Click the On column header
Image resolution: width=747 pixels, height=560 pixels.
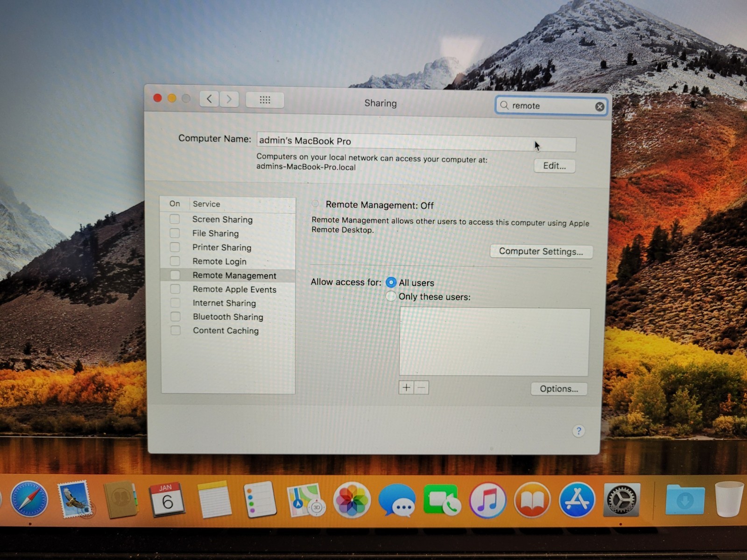click(175, 204)
